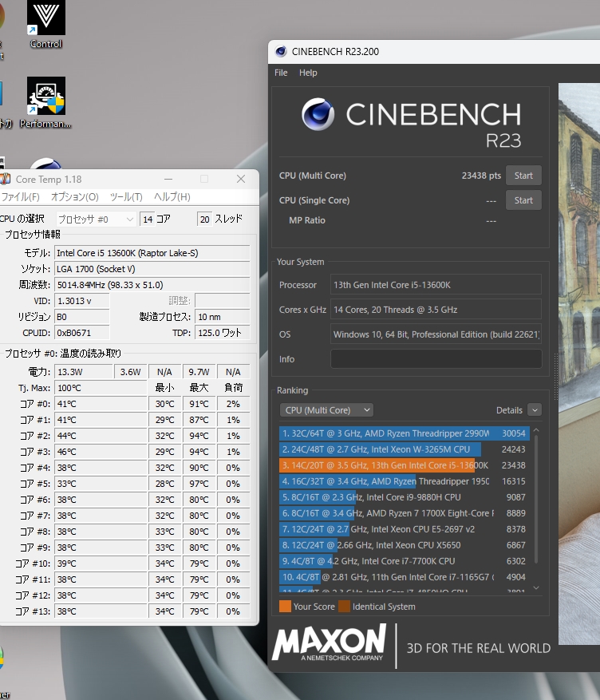
Task: Click the MAXON logo at the bottom
Action: [330, 643]
